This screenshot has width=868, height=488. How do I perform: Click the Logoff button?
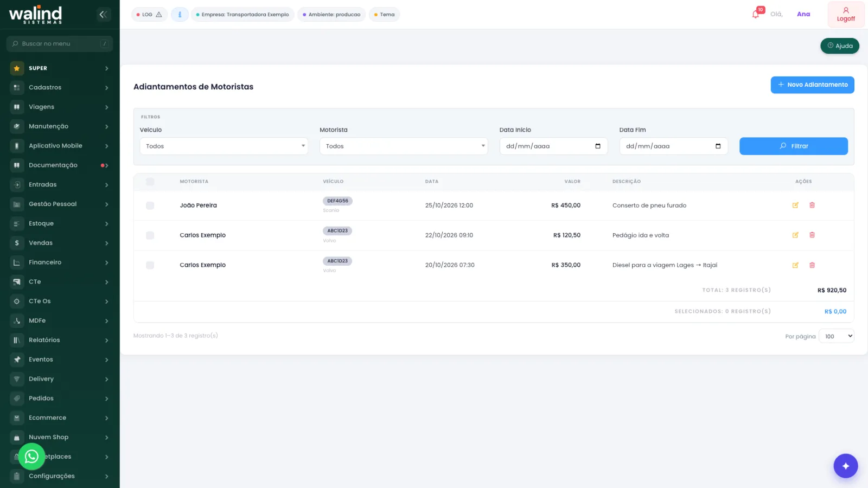click(846, 15)
